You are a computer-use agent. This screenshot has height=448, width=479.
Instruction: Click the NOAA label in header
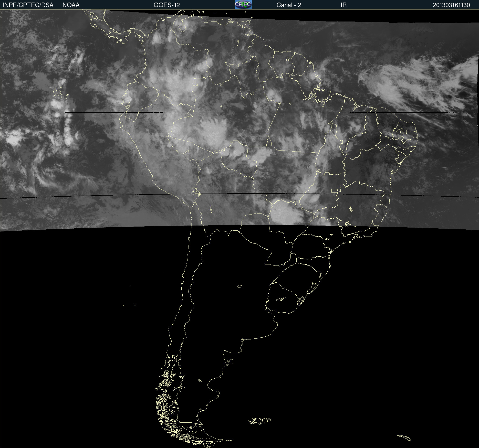click(x=71, y=5)
